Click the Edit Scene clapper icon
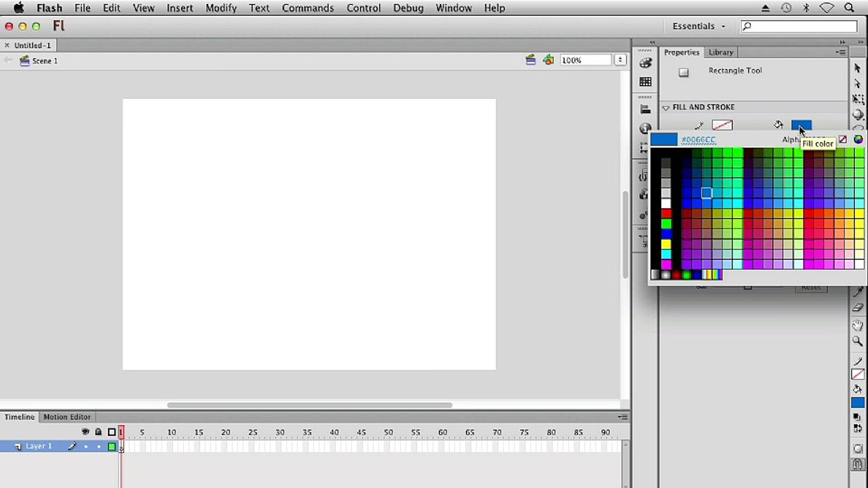This screenshot has height=488, width=868. [530, 60]
